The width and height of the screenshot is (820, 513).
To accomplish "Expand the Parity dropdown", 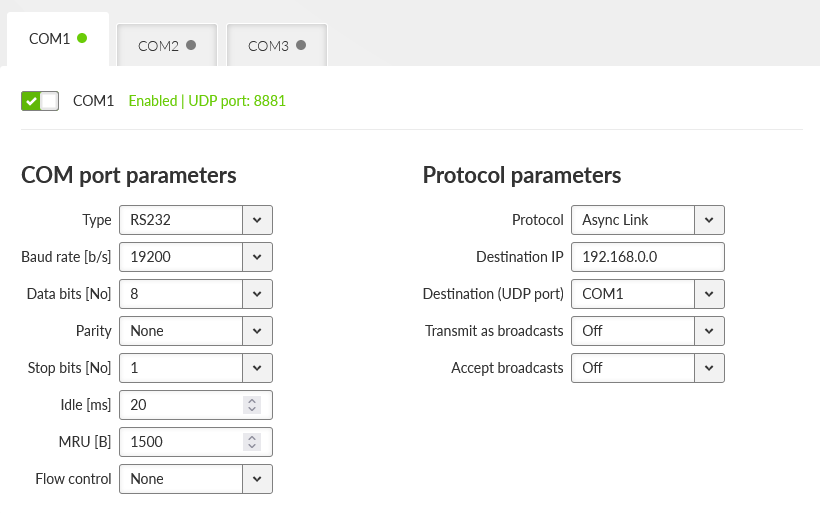I will click(257, 331).
